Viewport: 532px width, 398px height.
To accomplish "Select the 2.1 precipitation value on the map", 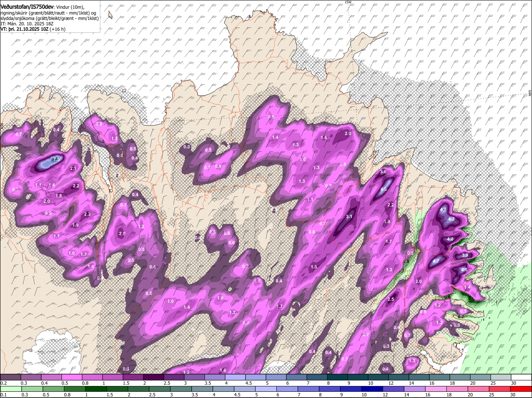I will click(73, 168).
